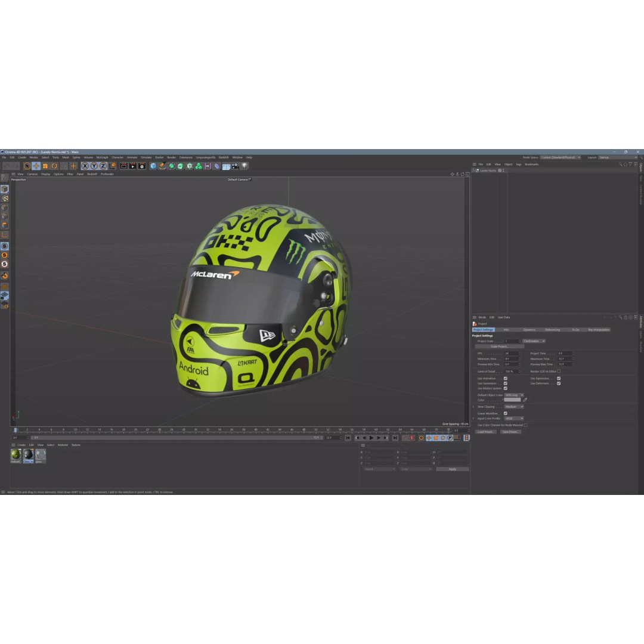This screenshot has height=644, width=644.
Task: Disable the Use Animation checkbox
Action: pos(506,378)
